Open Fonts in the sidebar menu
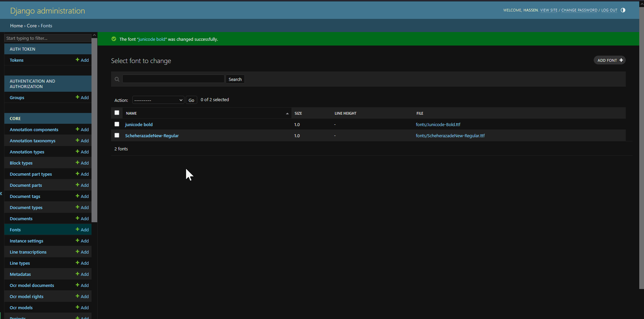Screen dimensions: 644x319 pos(15,230)
